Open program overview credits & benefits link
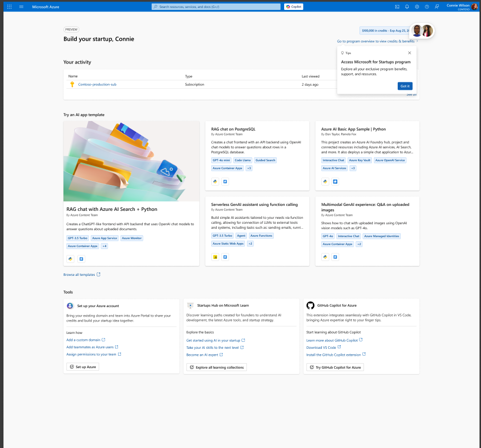Screen dimensions: 481x448 [x=377, y=41]
